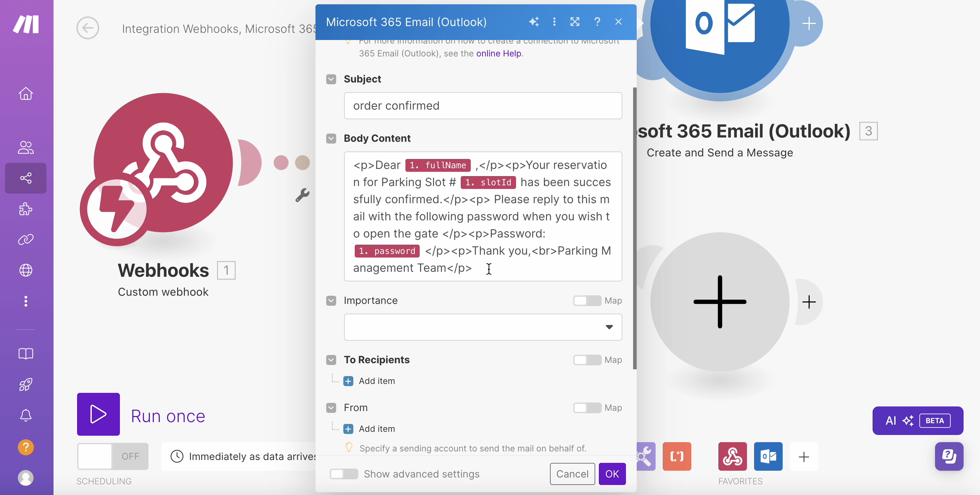This screenshot has width=980, height=495.
Task: Click the slotId variable pill
Action: [488, 182]
